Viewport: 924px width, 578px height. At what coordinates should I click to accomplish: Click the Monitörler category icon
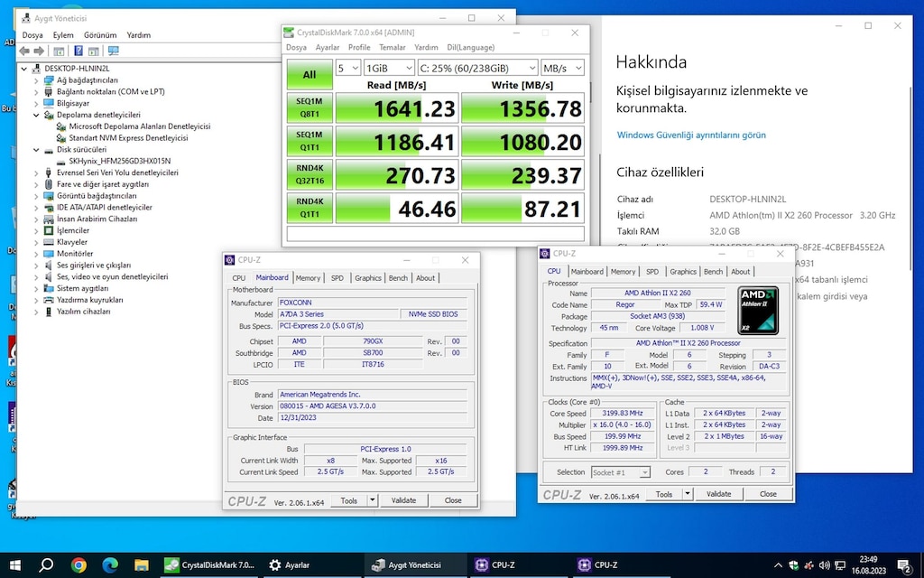tap(49, 254)
